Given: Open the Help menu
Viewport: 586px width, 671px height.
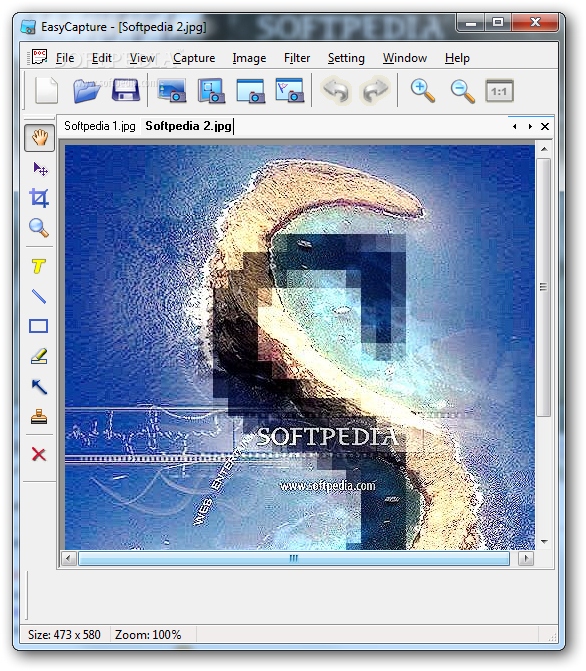Looking at the screenshot, I should 457,58.
